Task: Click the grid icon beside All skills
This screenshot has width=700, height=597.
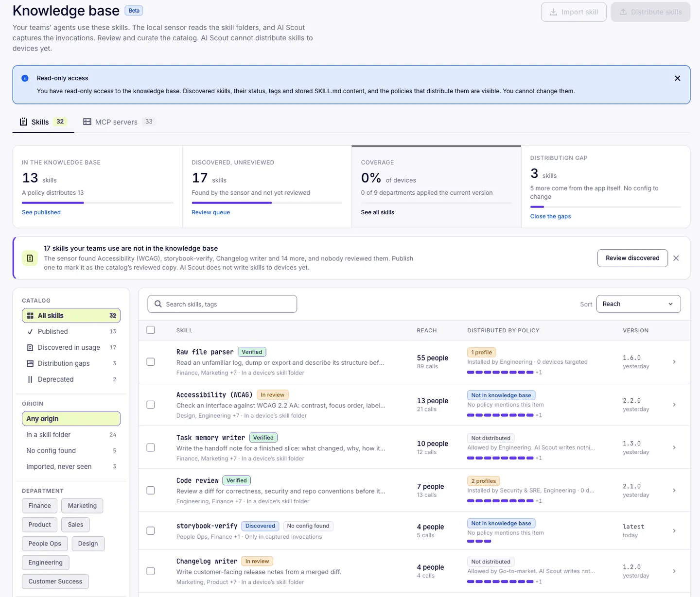Action: (30, 316)
